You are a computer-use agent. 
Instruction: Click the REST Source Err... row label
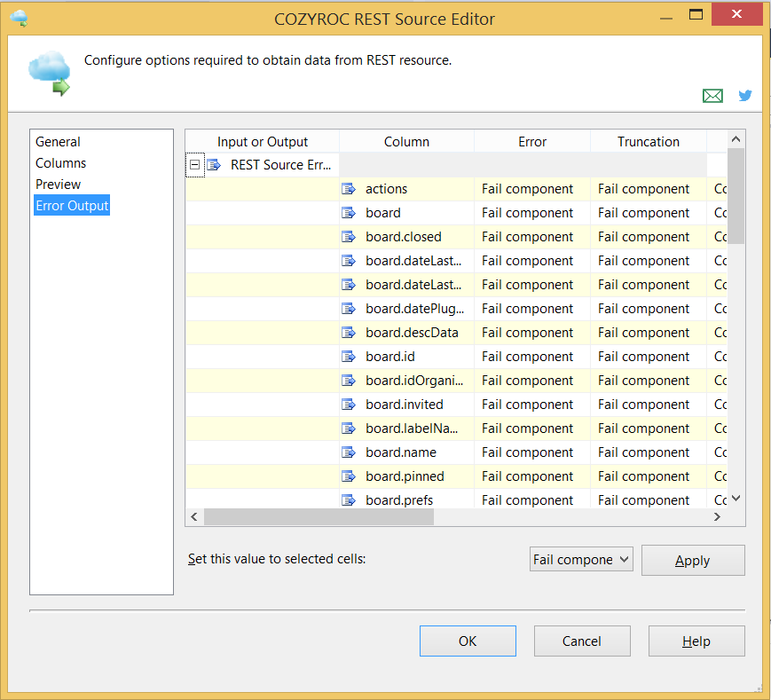coord(280,165)
